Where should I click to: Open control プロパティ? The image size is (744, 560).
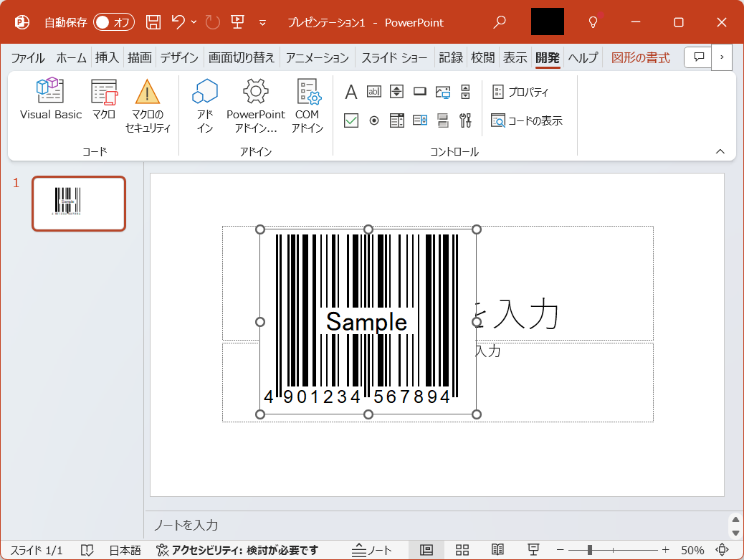(x=520, y=92)
